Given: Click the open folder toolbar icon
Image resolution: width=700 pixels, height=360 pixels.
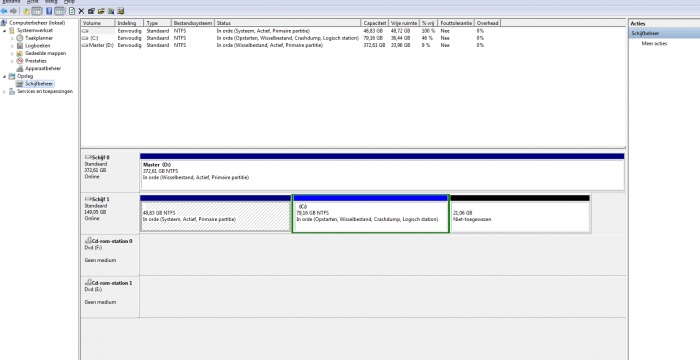Looking at the screenshot, I should pyautogui.click(x=101, y=11).
